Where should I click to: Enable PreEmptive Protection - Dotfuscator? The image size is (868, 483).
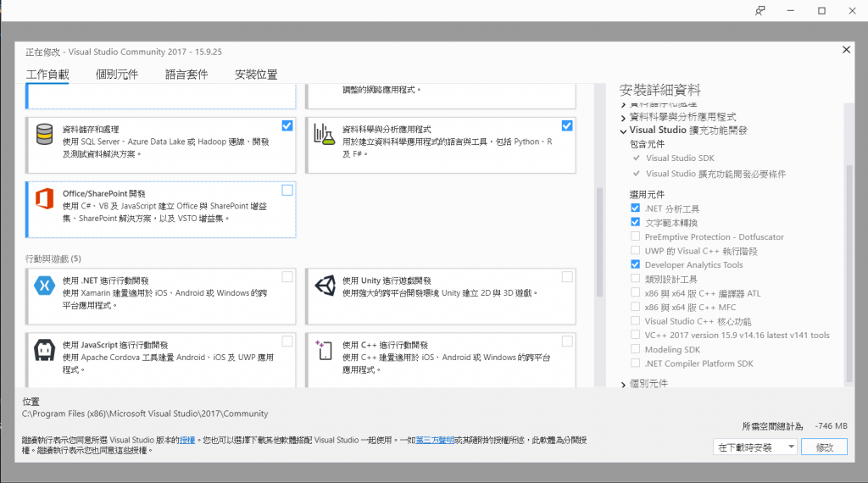click(635, 236)
